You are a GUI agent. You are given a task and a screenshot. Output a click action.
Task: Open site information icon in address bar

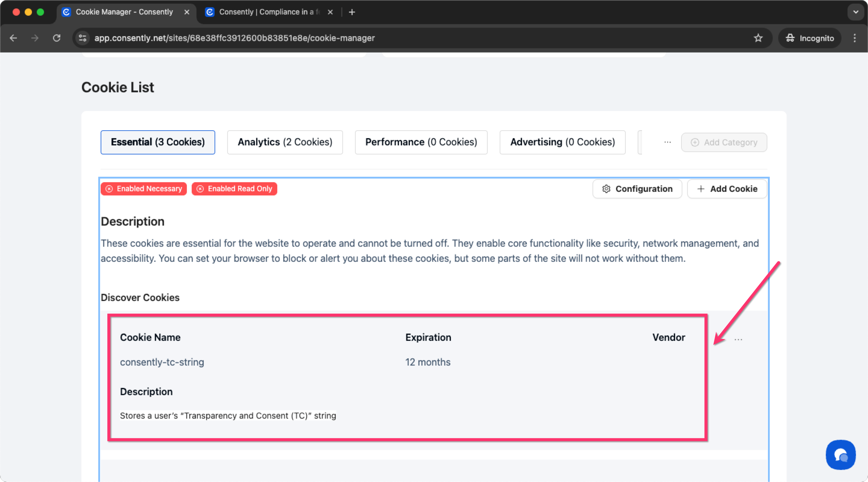(x=83, y=38)
